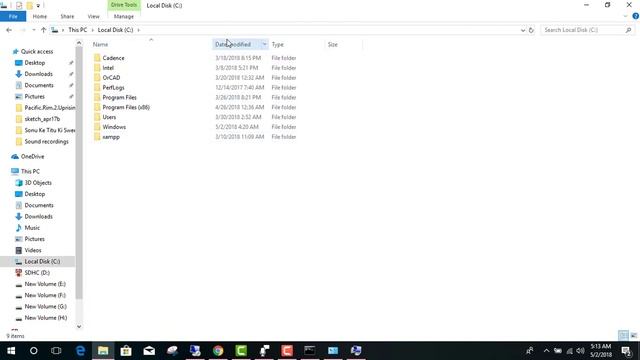Open Microsoft Edge from taskbar
This screenshot has height=360, width=640.
pyautogui.click(x=80, y=351)
